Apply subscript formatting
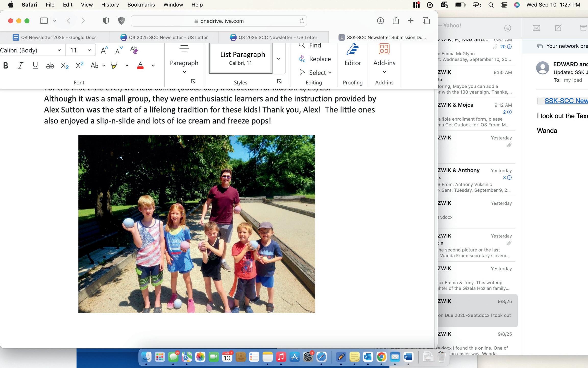 tap(65, 65)
